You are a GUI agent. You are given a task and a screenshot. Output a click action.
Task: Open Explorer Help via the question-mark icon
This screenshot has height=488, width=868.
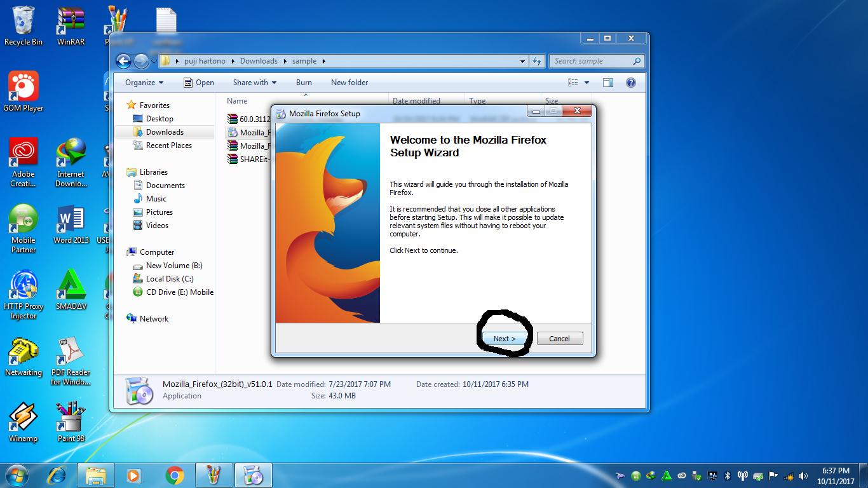click(631, 83)
